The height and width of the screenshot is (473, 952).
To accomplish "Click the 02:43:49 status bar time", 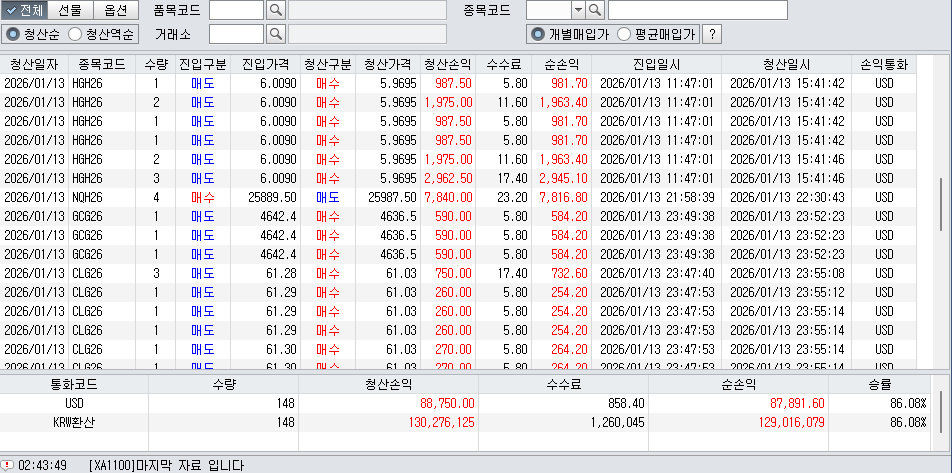I will [x=42, y=466].
